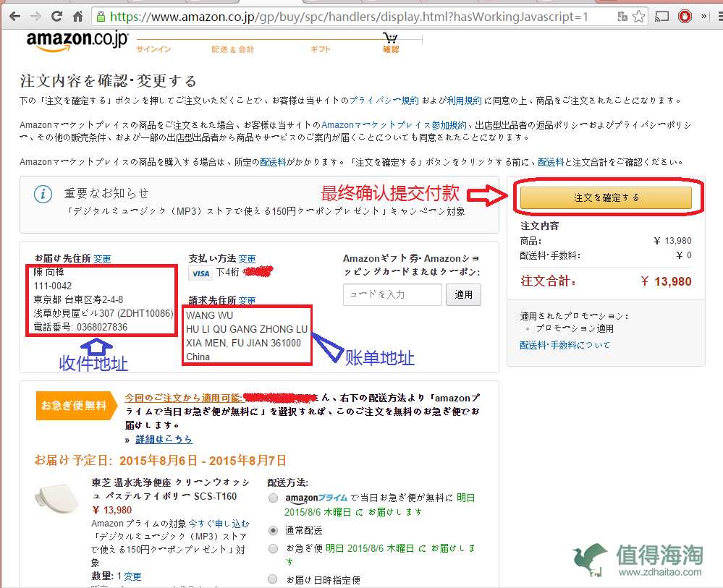
Task: Change the delivery address via 変更
Action: click(x=102, y=259)
